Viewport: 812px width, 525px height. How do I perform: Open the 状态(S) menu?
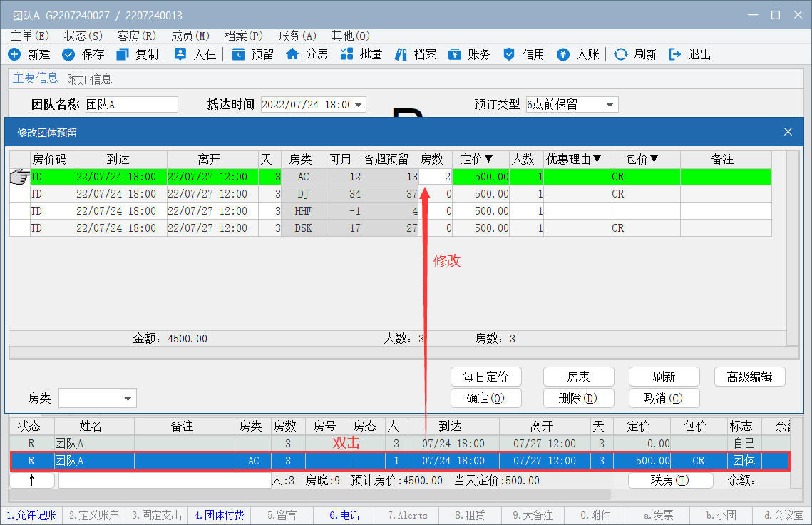pos(83,36)
